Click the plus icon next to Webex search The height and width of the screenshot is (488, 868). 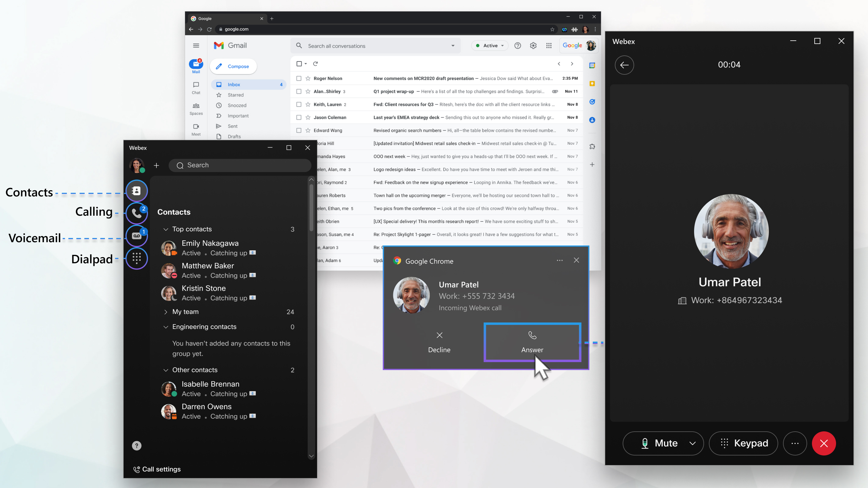tap(156, 165)
